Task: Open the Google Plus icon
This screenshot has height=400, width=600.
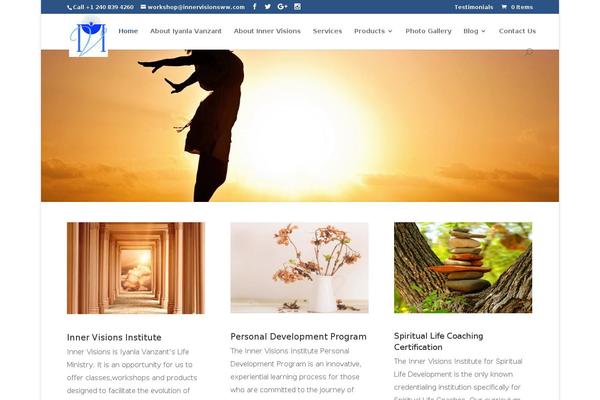Action: pyautogui.click(x=282, y=7)
